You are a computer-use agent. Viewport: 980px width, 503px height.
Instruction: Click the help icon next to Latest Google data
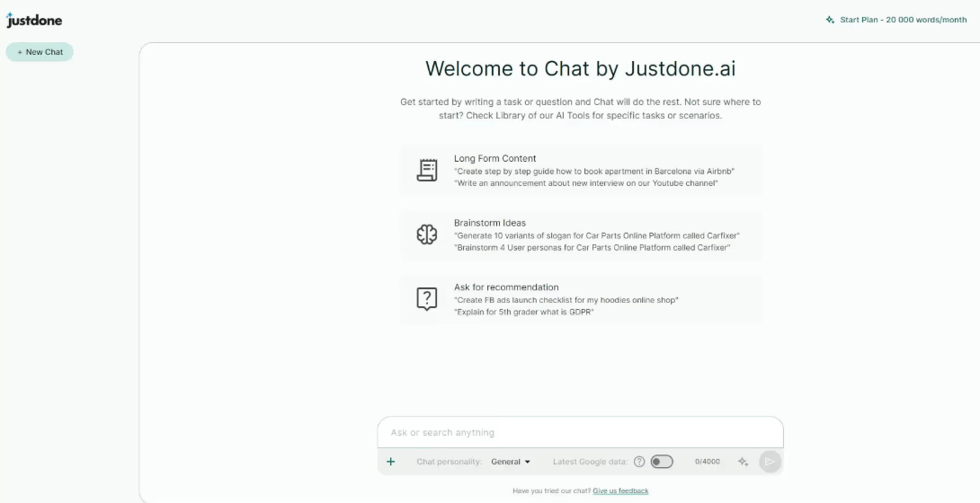(x=638, y=462)
